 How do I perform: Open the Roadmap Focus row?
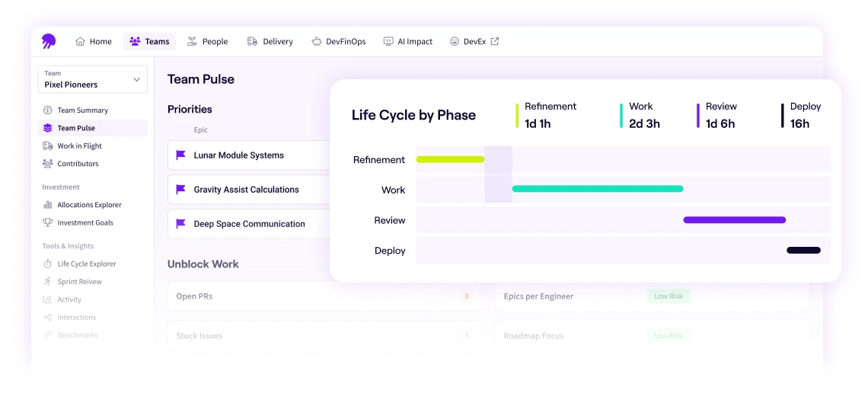[x=652, y=336]
